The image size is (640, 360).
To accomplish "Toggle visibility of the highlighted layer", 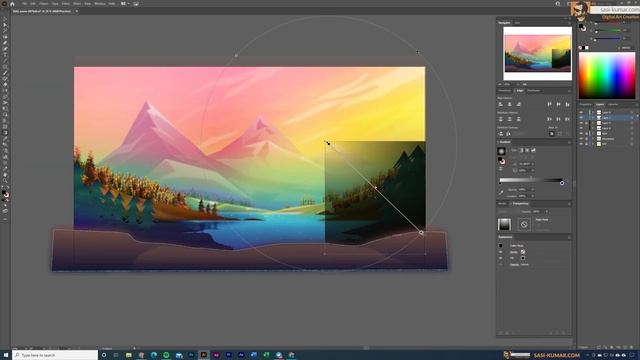I will (x=581, y=118).
